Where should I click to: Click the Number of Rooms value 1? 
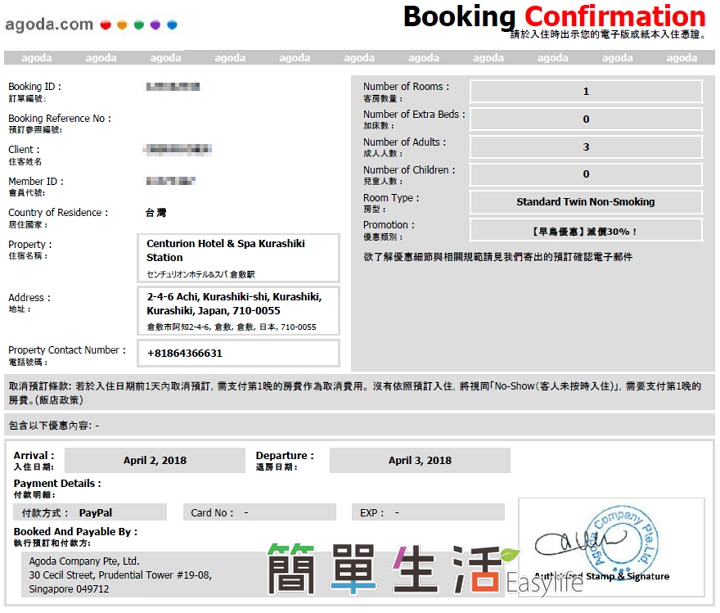tap(586, 91)
